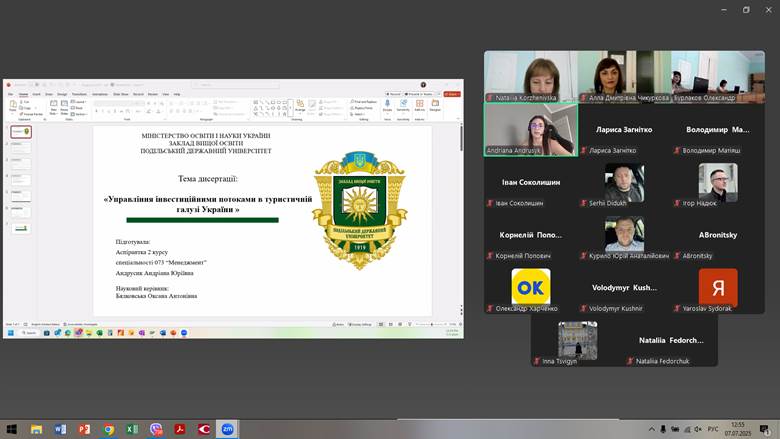Show hidden system tray icons
The width and height of the screenshot is (780, 439).
click(653, 429)
